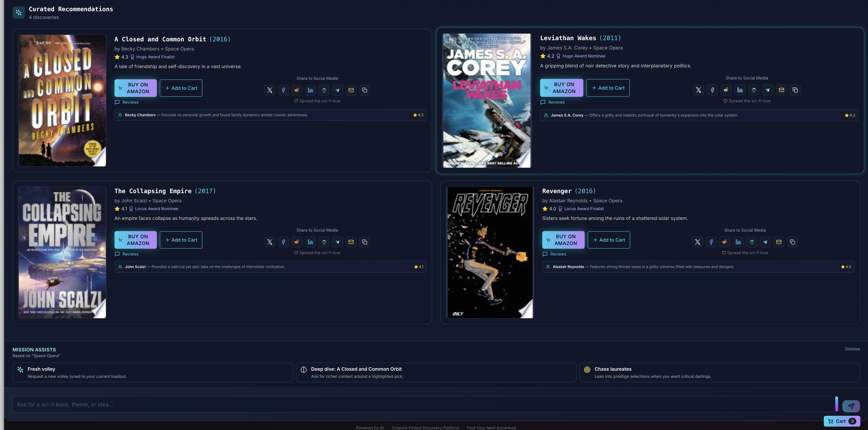Click the Becky Chambers author note row
This screenshot has width=868, height=430.
click(x=270, y=115)
